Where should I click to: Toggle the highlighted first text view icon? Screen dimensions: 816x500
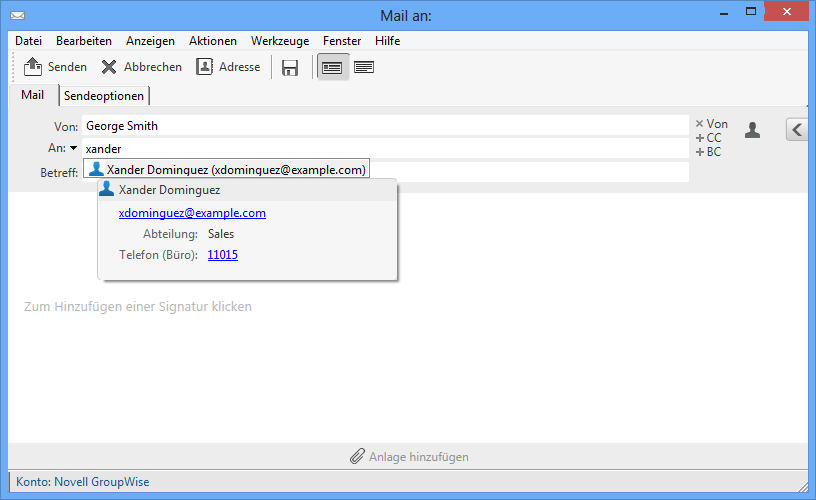click(332, 68)
